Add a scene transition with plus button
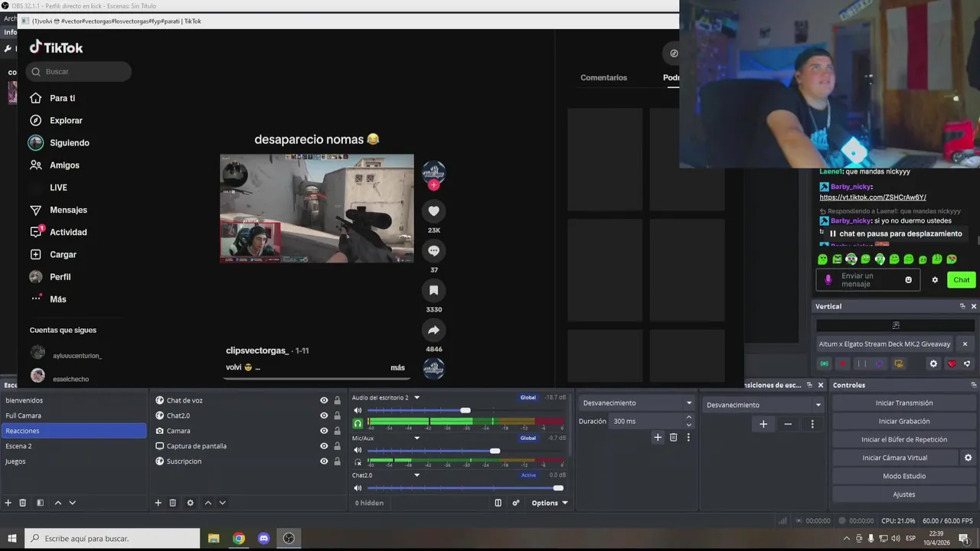Viewport: 980px width, 551px height. click(763, 424)
